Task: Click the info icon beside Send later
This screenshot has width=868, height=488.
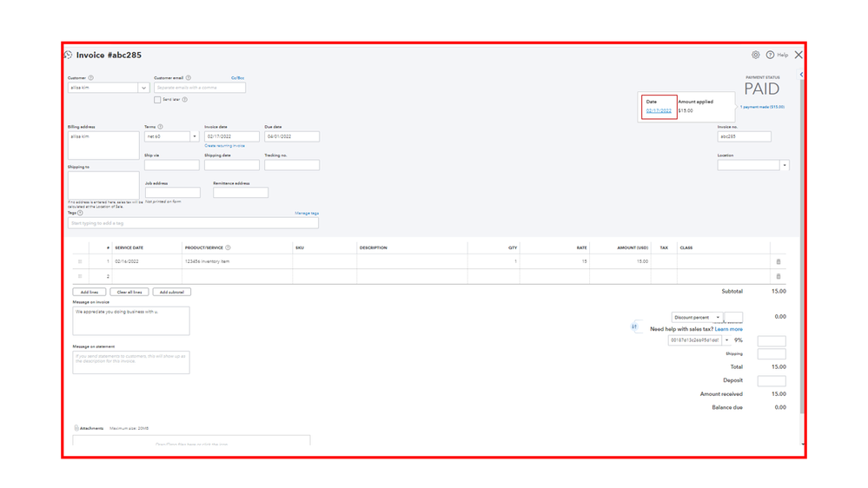Action: coord(185,100)
